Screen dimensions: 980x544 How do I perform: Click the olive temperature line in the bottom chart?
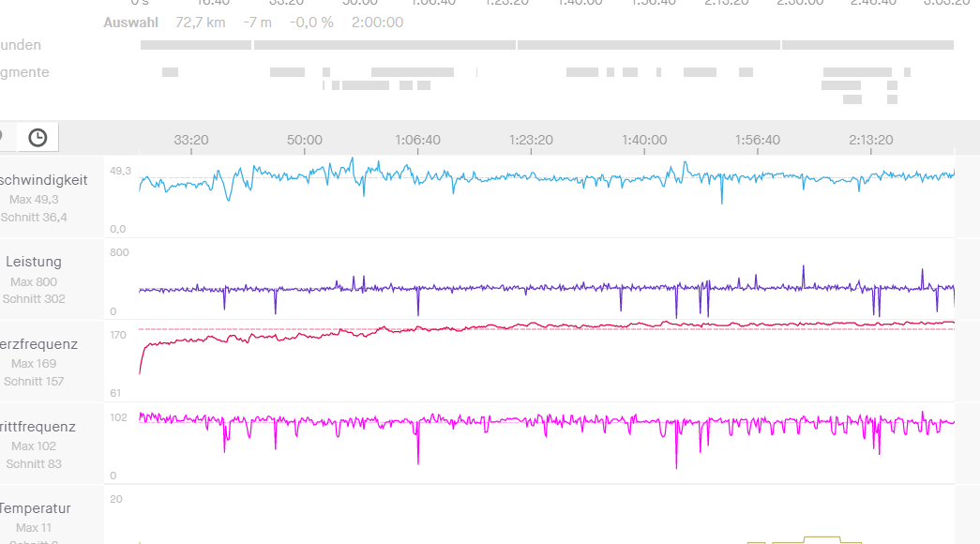pyautogui.click(x=822, y=537)
